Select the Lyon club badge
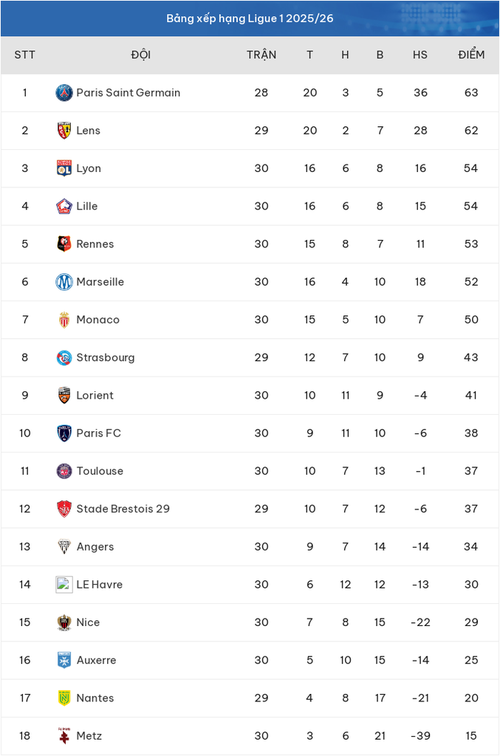This screenshot has height=756, width=500. click(x=64, y=168)
